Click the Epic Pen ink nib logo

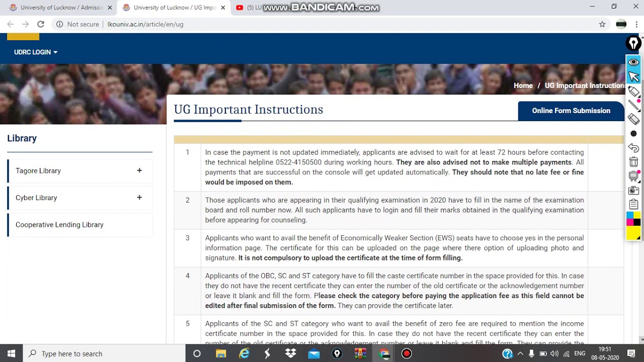[633, 44]
